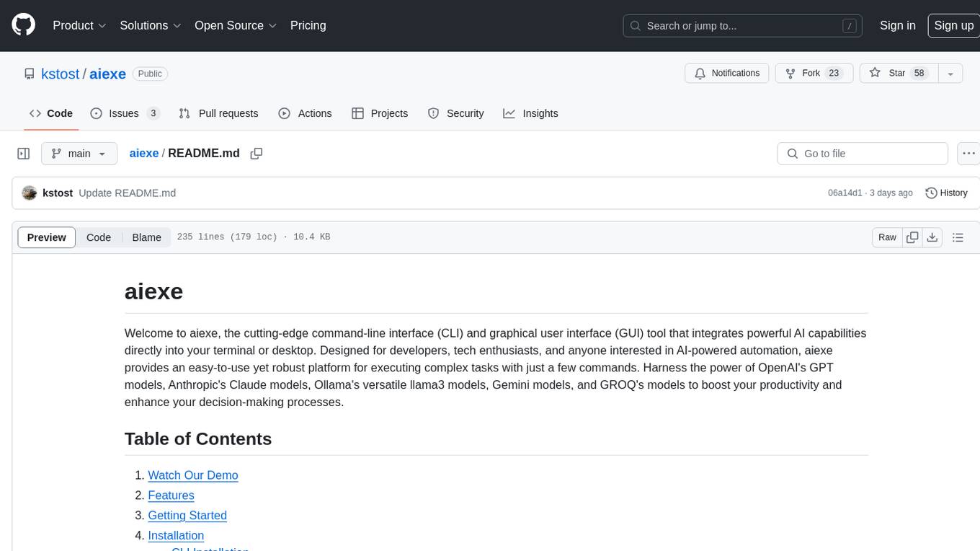The height and width of the screenshot is (551, 980).
Task: Switch to the Insights tab
Action: coord(530,113)
